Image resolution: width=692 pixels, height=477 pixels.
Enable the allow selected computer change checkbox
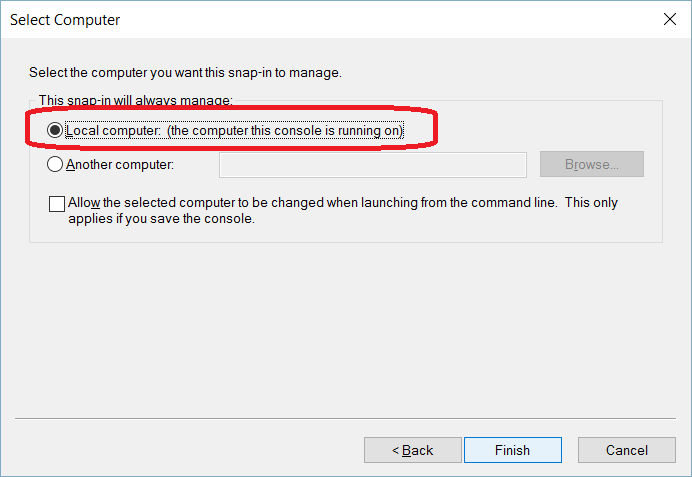coord(57,203)
